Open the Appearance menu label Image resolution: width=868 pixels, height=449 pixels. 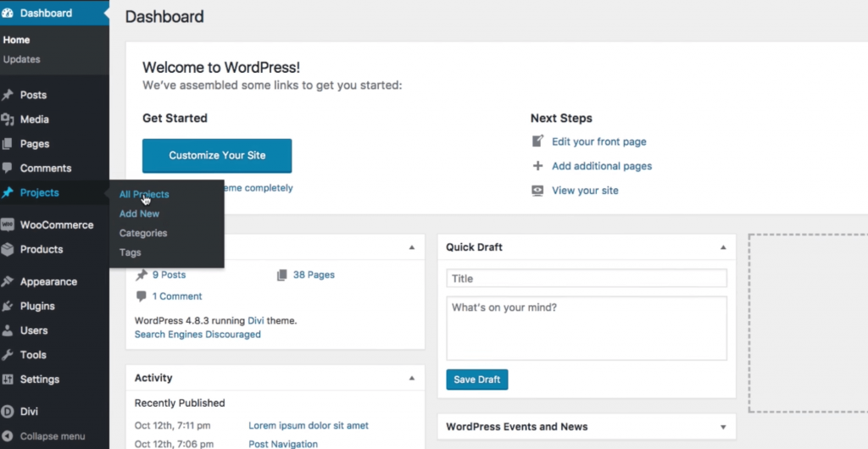pos(48,281)
